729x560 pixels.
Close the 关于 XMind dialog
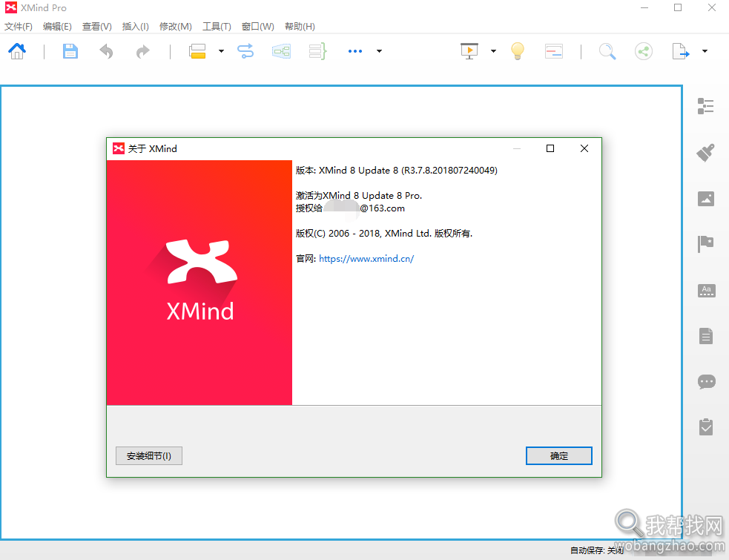click(584, 148)
